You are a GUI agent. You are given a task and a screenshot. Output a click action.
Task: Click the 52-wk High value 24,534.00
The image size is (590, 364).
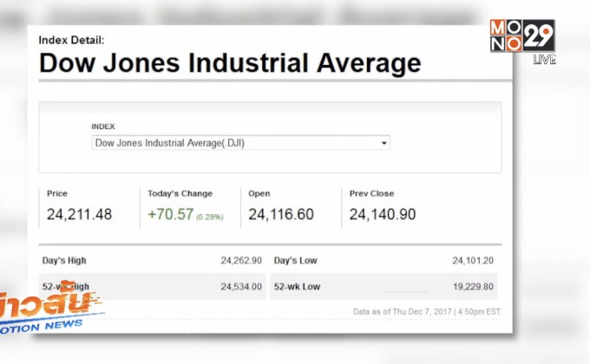(241, 286)
